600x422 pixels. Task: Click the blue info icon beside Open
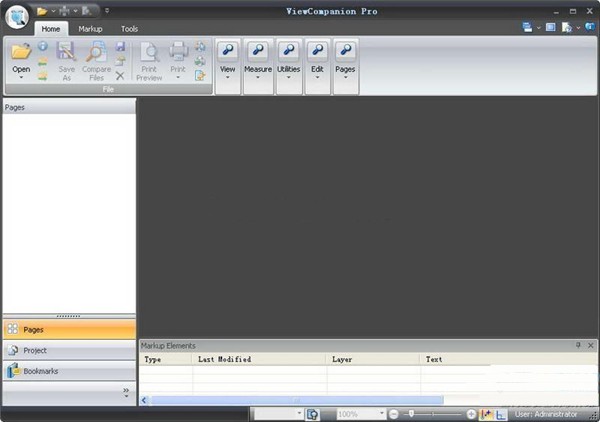43,46
